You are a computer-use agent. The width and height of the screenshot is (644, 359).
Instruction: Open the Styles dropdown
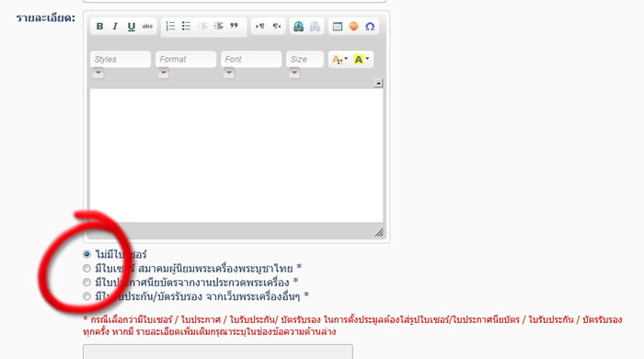point(121,59)
